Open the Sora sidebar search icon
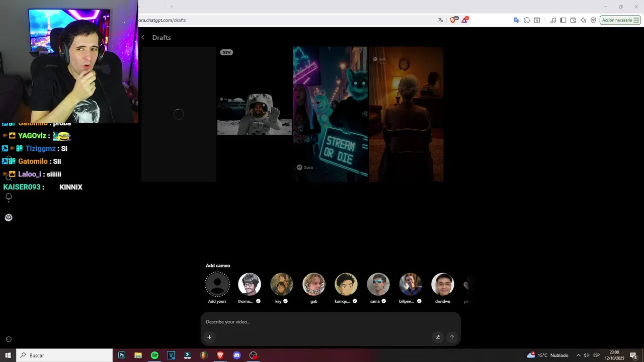Image resolution: width=644 pixels, height=362 pixels. point(9,177)
